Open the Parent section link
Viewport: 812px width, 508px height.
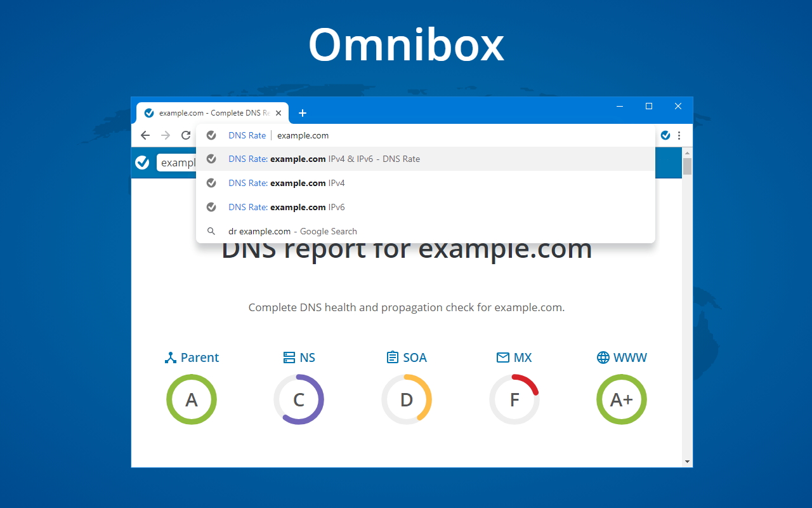[x=192, y=358]
